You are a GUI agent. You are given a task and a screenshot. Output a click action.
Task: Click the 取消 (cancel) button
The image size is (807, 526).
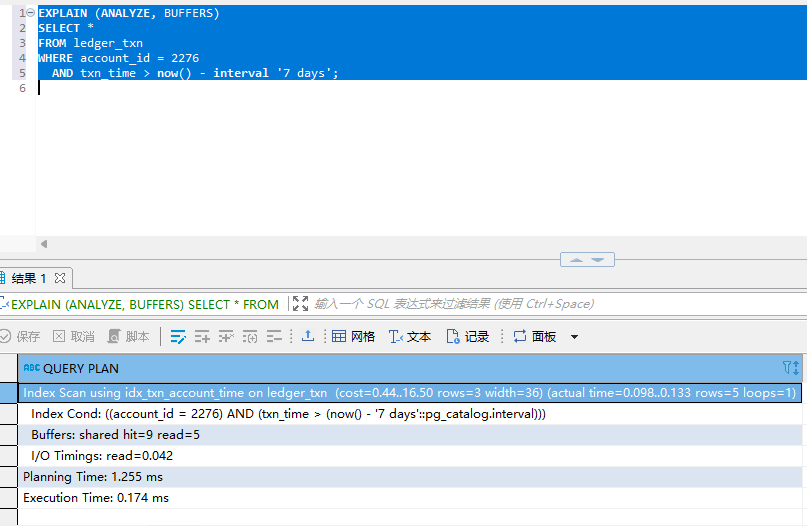point(74,337)
